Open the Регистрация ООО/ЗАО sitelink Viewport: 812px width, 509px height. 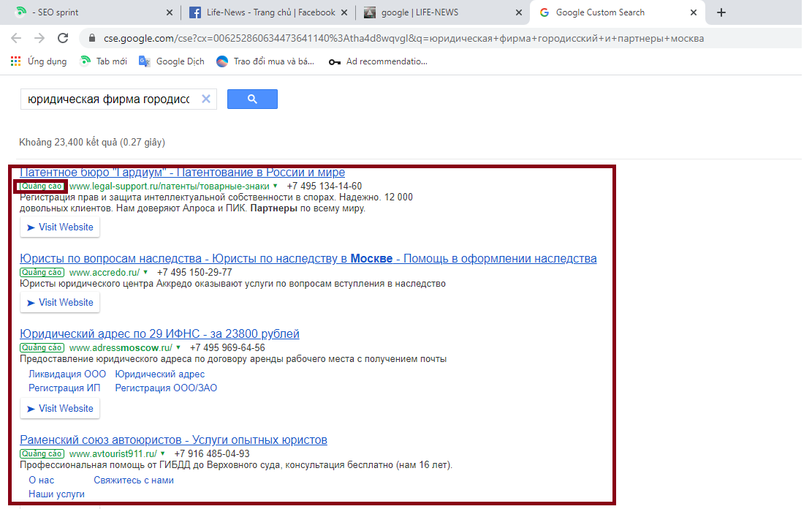point(166,388)
